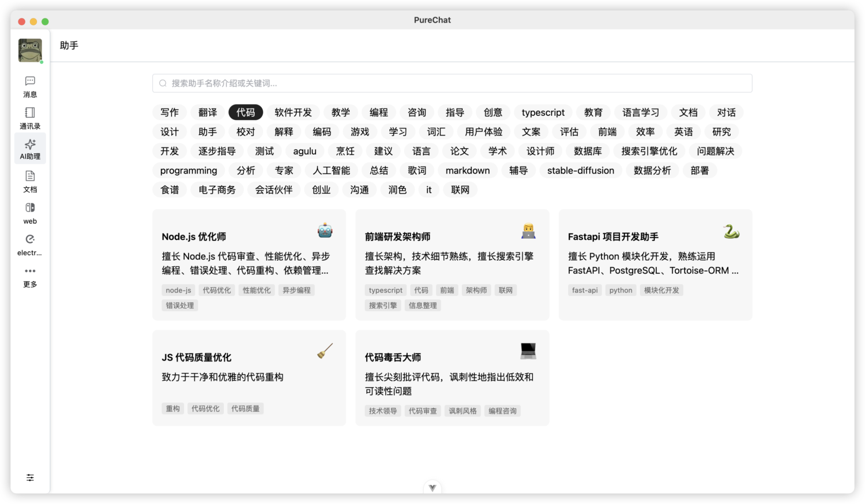Click the 异步编程 label on Node.js card
Image resolution: width=865 pixels, height=504 pixels.
pos(296,290)
